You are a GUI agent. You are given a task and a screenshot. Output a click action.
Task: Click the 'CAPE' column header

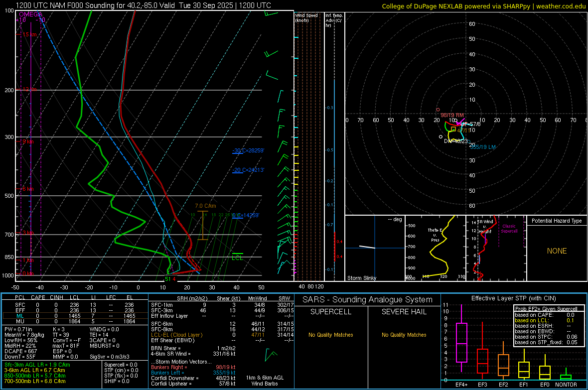[38, 297]
